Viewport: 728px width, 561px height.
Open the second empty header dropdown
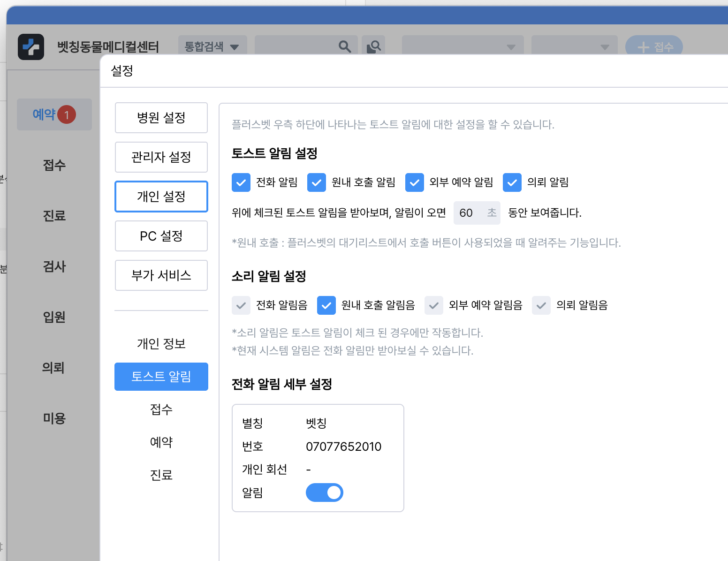click(574, 46)
